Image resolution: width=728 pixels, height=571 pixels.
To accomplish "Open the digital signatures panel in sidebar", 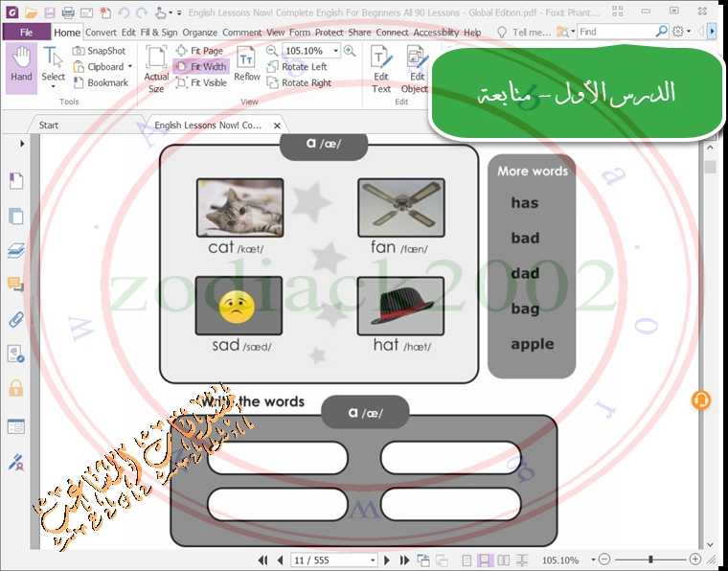I will (16, 463).
